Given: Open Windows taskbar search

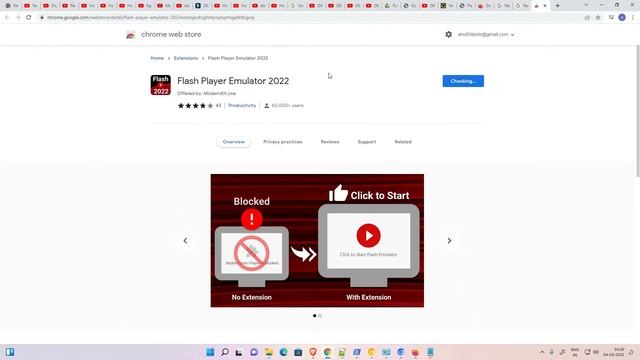Looking at the screenshot, I should tap(224, 352).
